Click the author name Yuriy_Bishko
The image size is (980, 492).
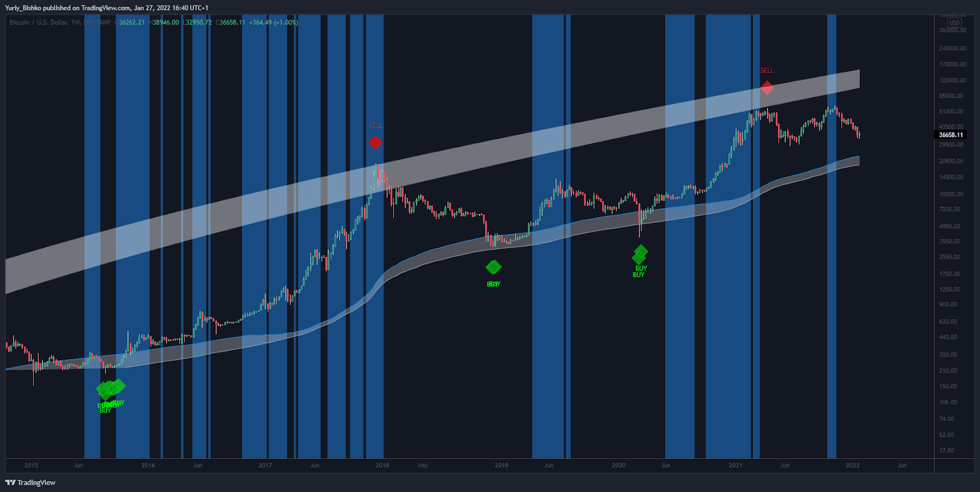(x=23, y=8)
